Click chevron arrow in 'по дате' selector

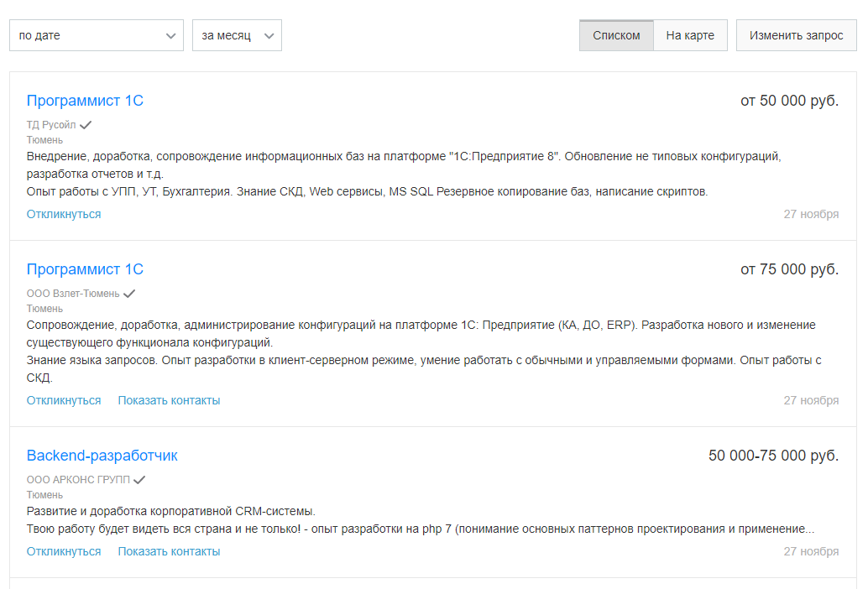(x=170, y=36)
